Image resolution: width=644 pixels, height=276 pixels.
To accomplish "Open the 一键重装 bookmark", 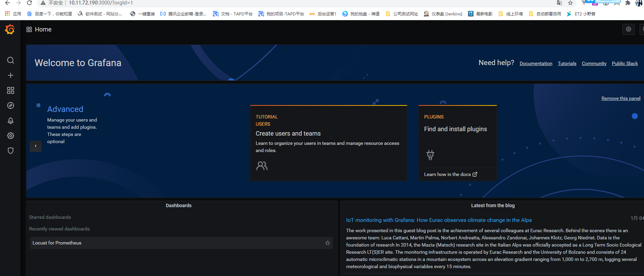I will coord(142,14).
